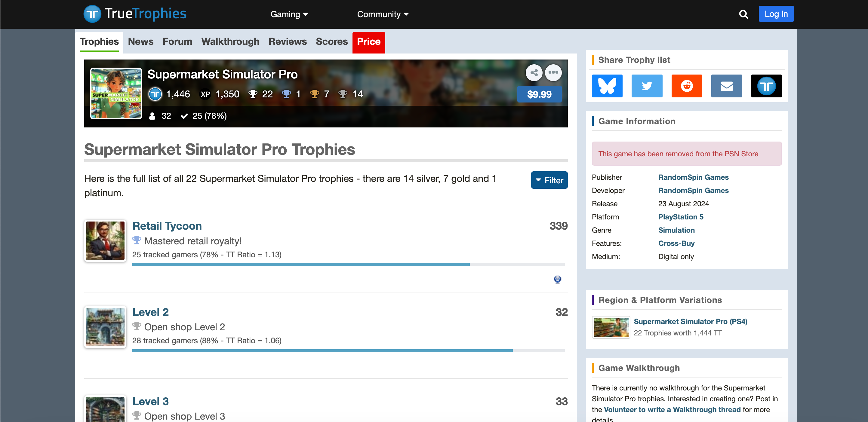Image resolution: width=868 pixels, height=422 pixels.
Task: Open the site search magnifier
Action: pyautogui.click(x=743, y=14)
